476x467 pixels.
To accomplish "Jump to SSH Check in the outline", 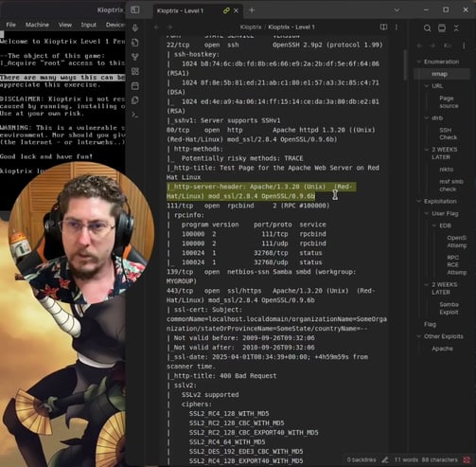I will 448,134.
